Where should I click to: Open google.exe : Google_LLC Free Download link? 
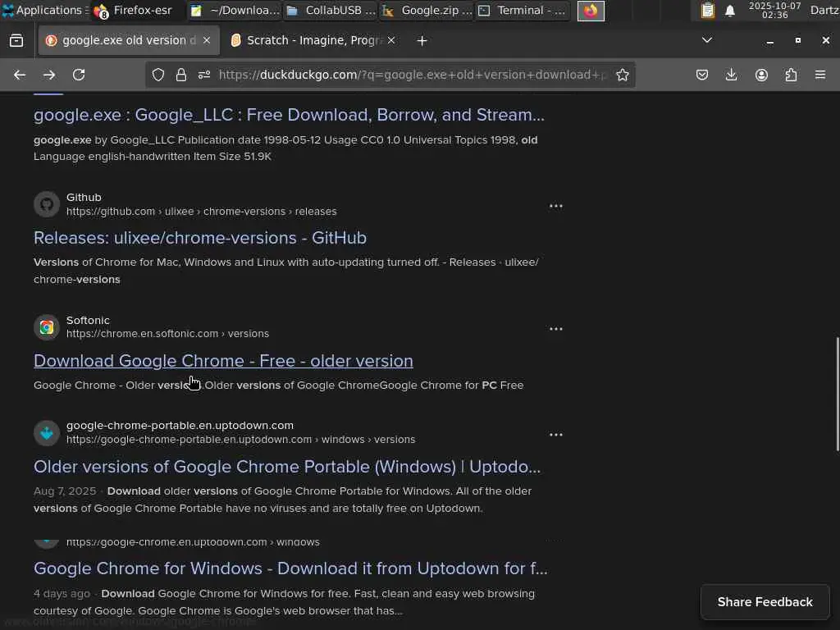[290, 115]
